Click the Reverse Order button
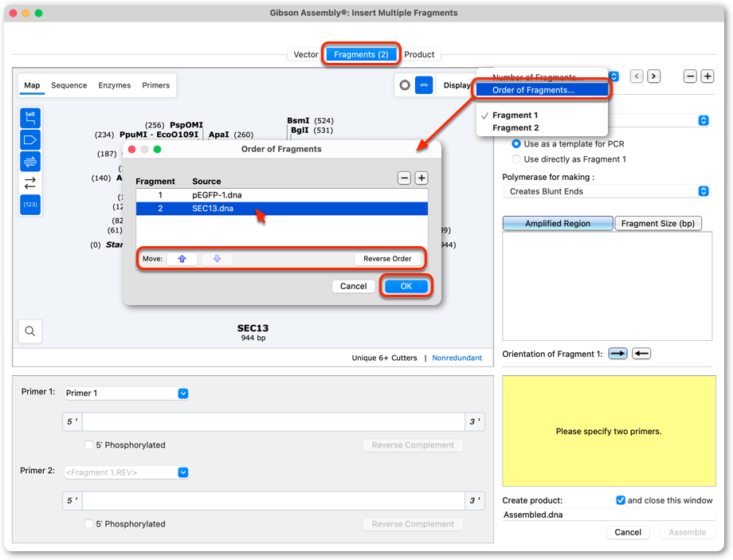 pos(387,259)
